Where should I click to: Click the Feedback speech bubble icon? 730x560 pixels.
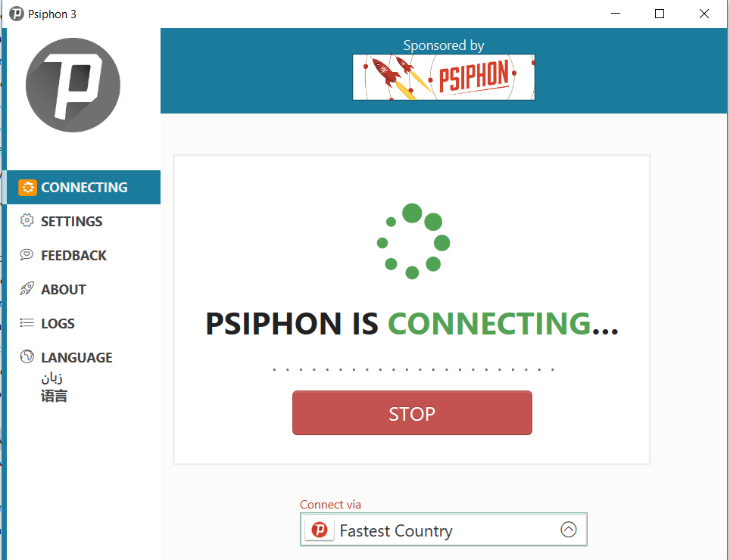[x=27, y=254]
